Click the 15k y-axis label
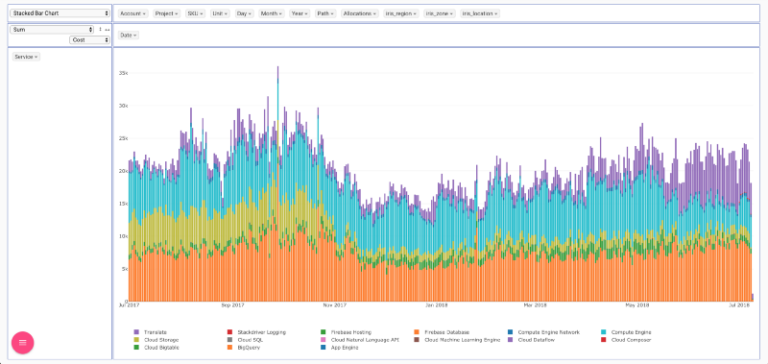 (x=123, y=203)
